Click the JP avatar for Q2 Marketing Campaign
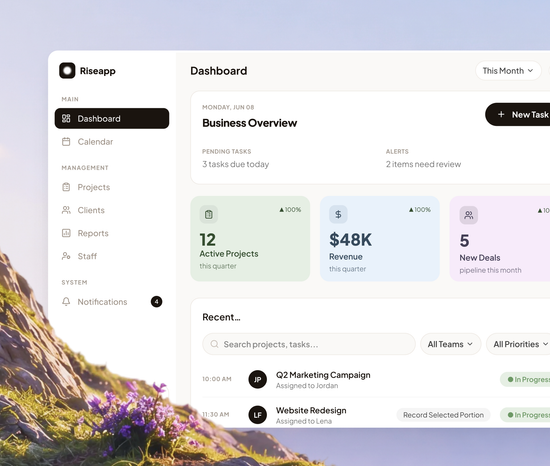550x466 pixels. (257, 379)
